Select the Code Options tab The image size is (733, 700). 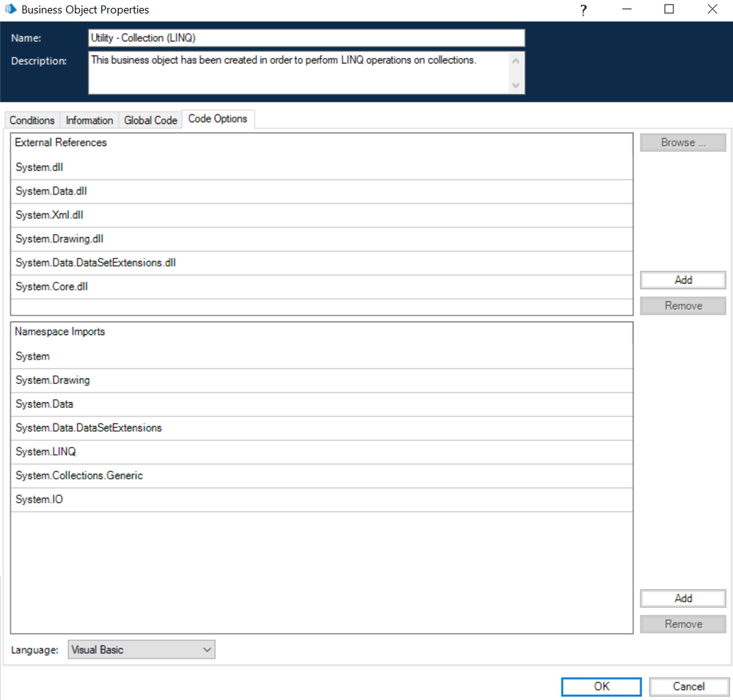click(x=218, y=119)
